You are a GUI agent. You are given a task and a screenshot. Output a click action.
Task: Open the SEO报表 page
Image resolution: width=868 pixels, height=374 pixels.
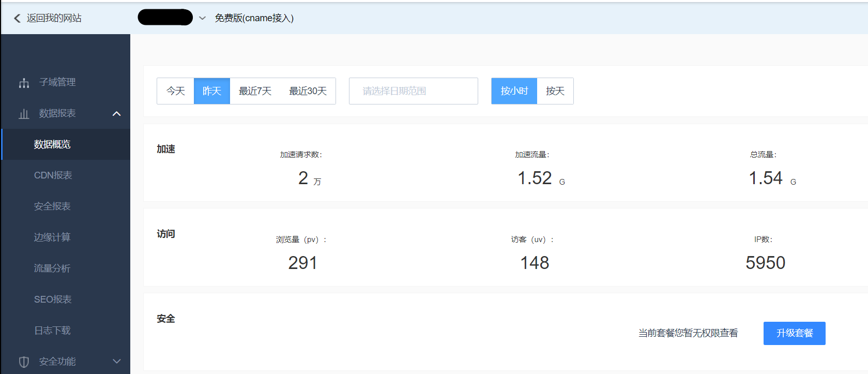[53, 300]
